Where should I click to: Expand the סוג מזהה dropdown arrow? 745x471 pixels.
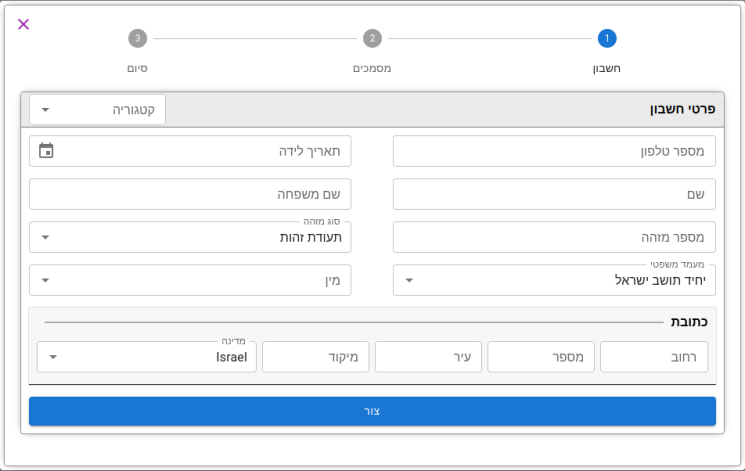(46, 237)
